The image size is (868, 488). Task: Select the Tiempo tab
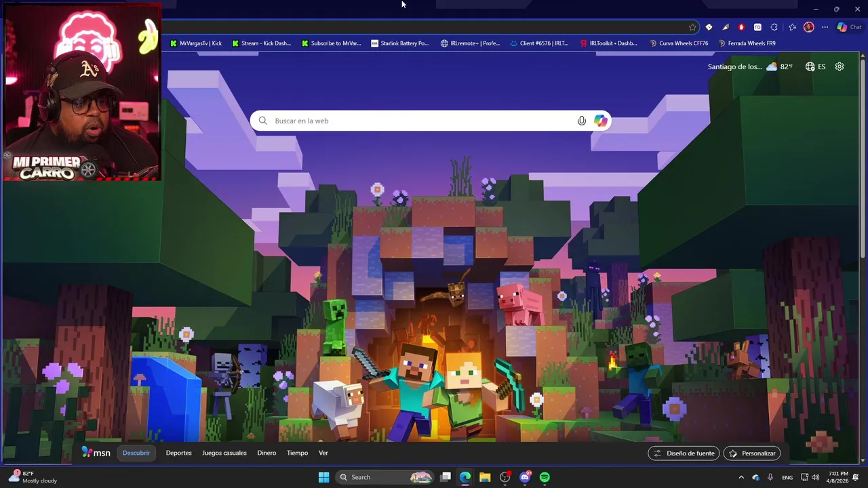[297, 453]
